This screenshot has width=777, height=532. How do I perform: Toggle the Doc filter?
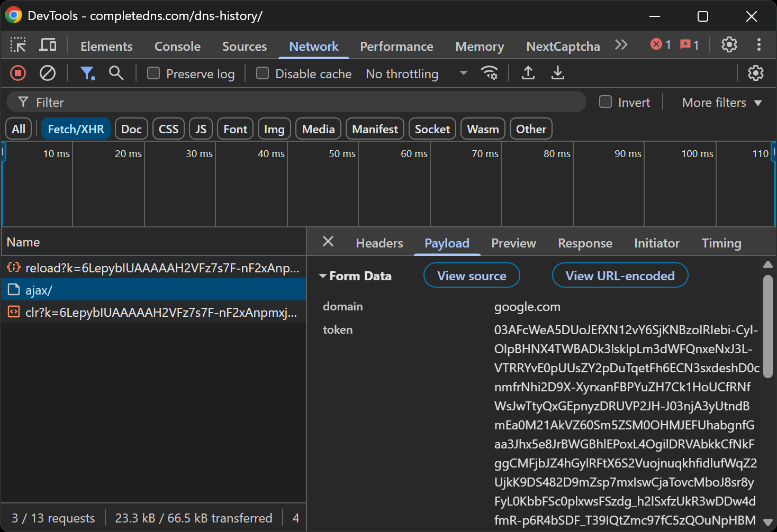click(x=131, y=129)
